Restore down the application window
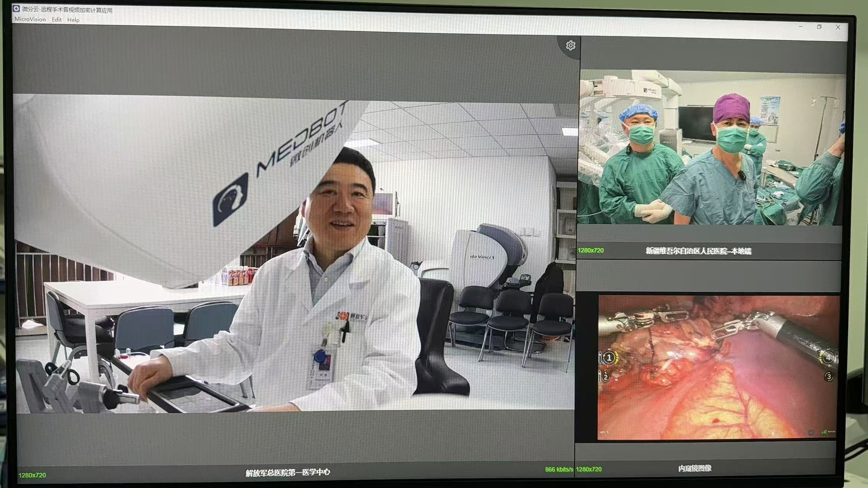868x488 pixels. pos(819,27)
